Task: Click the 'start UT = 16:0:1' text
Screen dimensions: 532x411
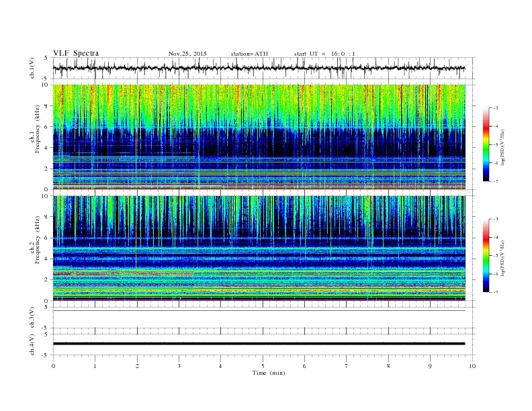Action: pos(324,54)
